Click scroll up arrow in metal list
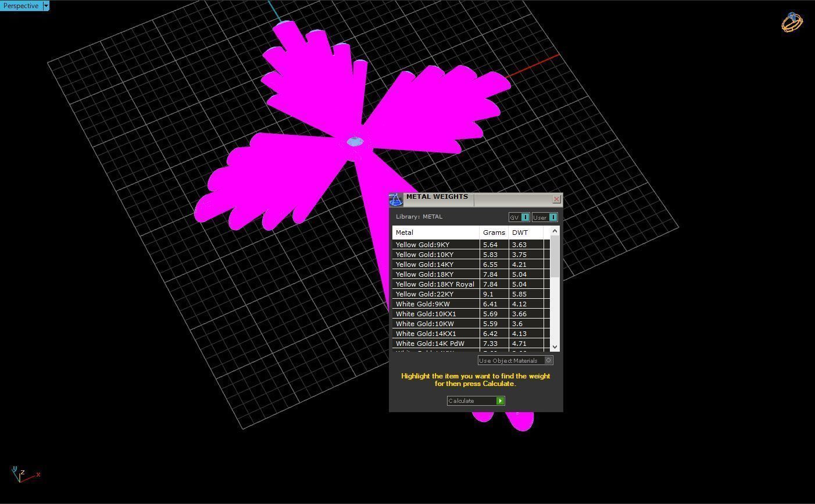815x504 pixels. (x=555, y=231)
